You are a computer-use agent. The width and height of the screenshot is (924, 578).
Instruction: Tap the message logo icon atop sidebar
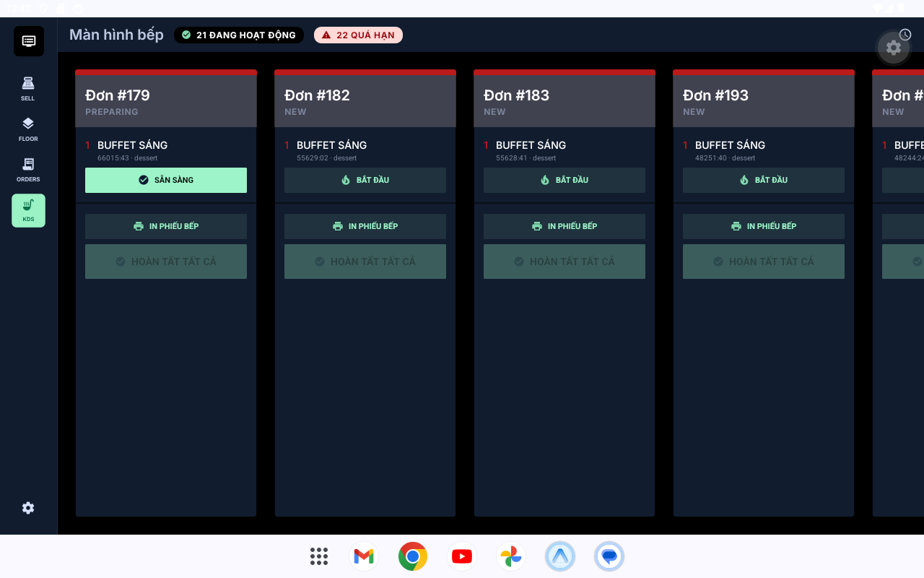(29, 41)
